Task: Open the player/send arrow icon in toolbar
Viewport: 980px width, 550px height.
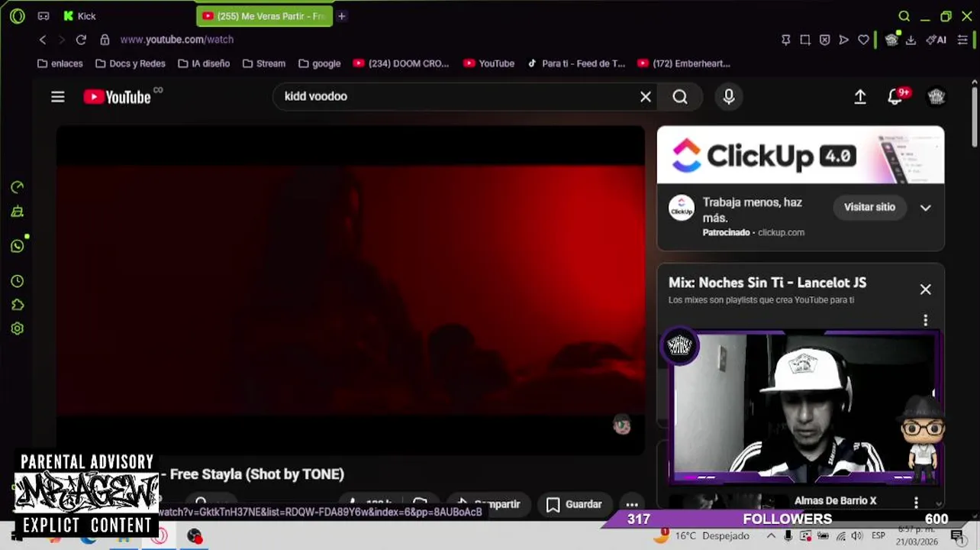Action: pos(843,40)
